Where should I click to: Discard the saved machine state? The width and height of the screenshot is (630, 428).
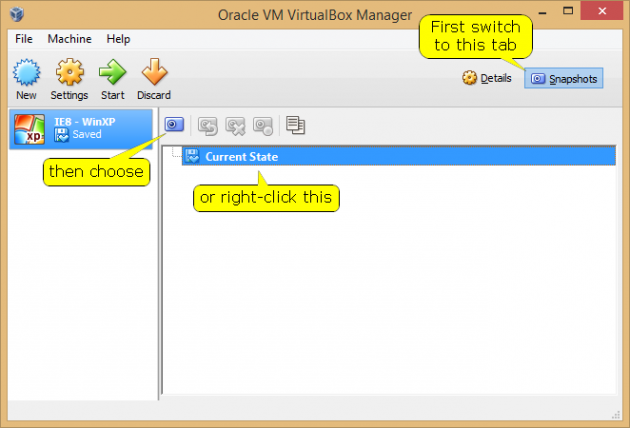(x=154, y=78)
